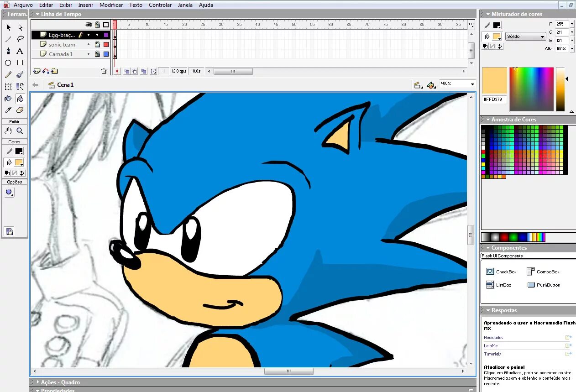Toggle lock all layers padlock icon
The height and width of the screenshot is (392, 576).
point(97,25)
